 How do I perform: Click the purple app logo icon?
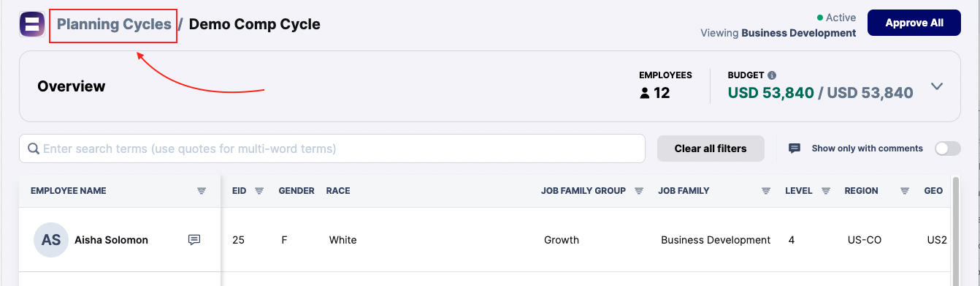31,24
